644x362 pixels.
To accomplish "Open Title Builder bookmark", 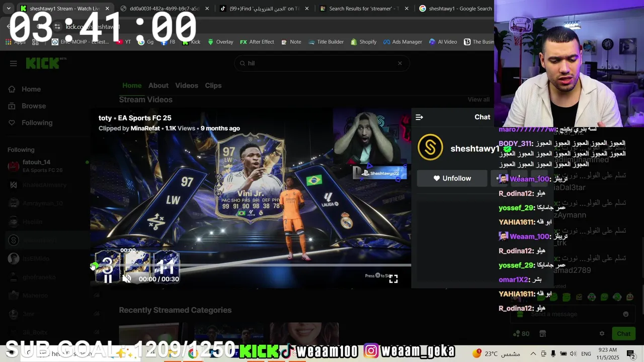I will pyautogui.click(x=326, y=42).
